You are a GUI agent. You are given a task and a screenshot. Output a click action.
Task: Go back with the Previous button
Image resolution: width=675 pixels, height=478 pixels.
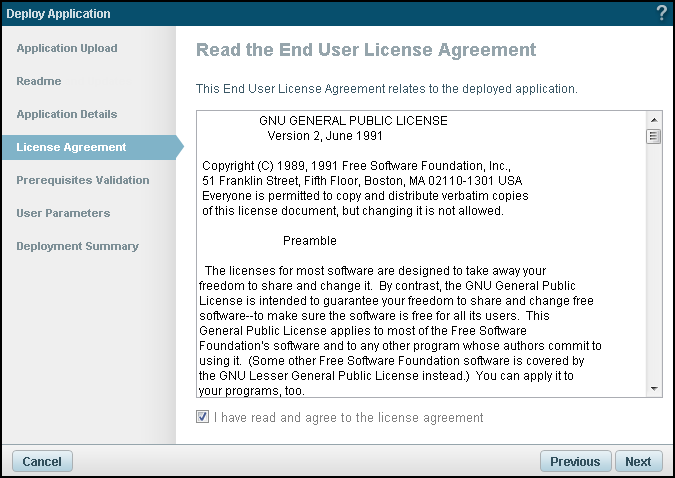(x=575, y=461)
